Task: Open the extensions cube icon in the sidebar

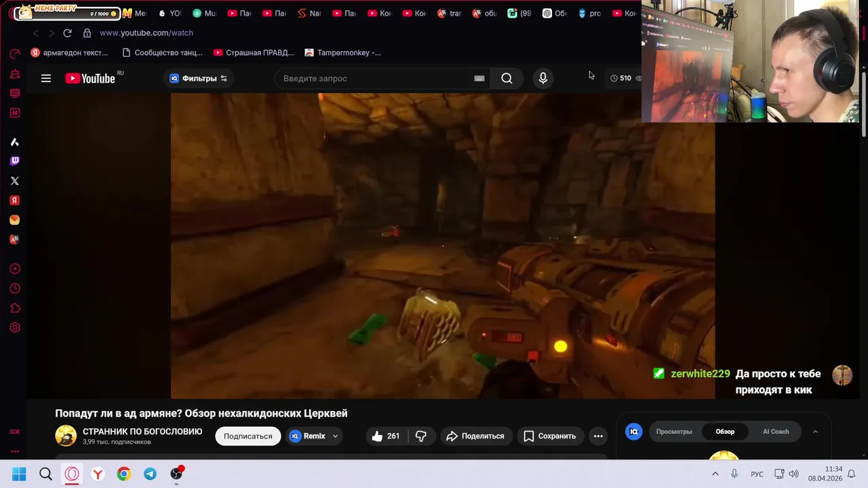Action: (x=15, y=308)
